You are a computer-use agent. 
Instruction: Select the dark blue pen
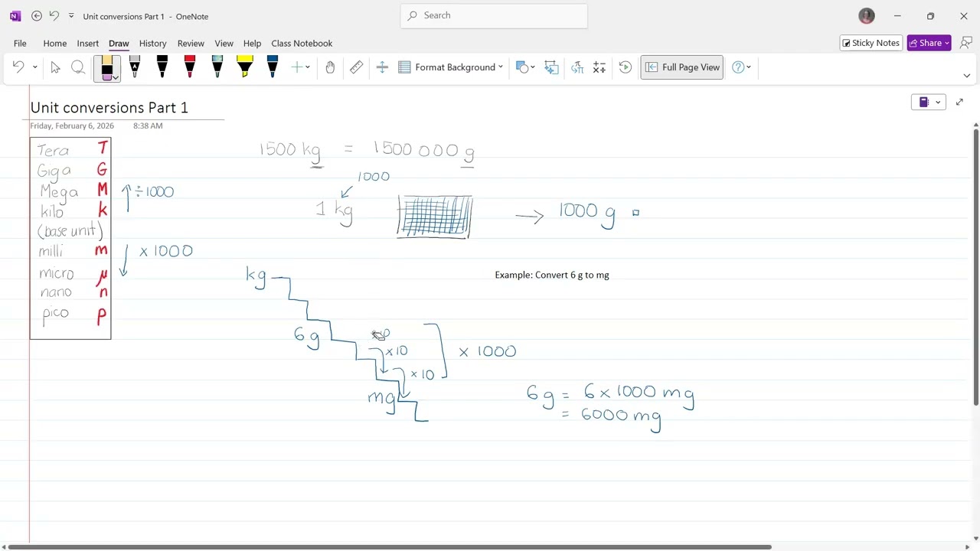pyautogui.click(x=273, y=67)
